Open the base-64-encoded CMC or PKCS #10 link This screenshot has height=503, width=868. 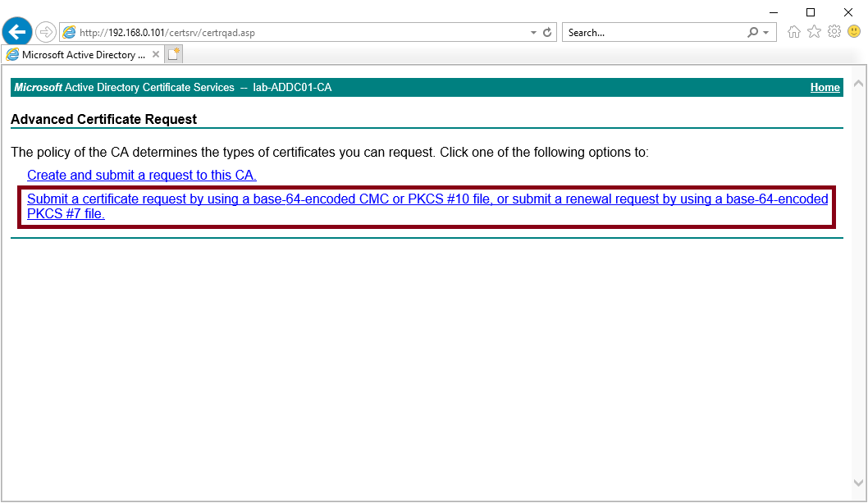[x=427, y=206]
